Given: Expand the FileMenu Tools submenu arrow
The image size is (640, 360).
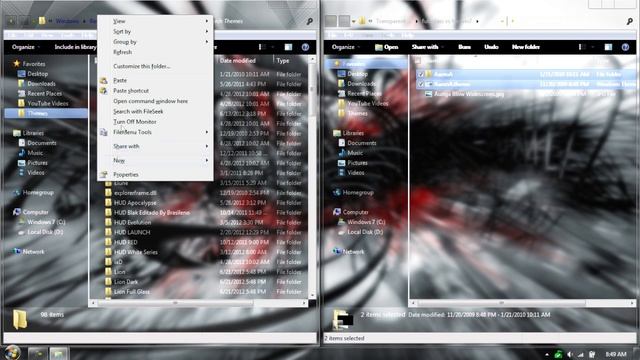Looking at the screenshot, I should coord(207,132).
